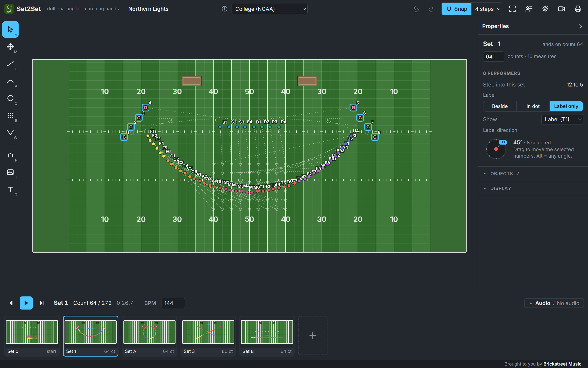Open the Set 0 thumbnail

click(x=32, y=336)
